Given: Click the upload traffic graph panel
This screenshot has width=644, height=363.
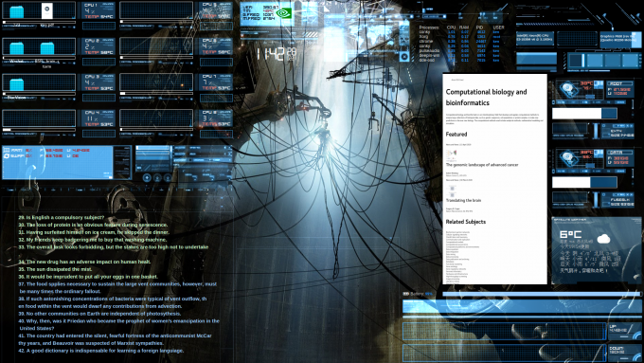Looking at the screenshot, I should (x=505, y=331).
